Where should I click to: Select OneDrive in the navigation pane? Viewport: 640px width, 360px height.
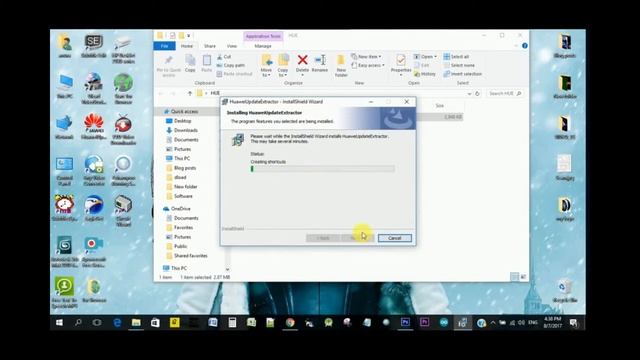coord(180,209)
